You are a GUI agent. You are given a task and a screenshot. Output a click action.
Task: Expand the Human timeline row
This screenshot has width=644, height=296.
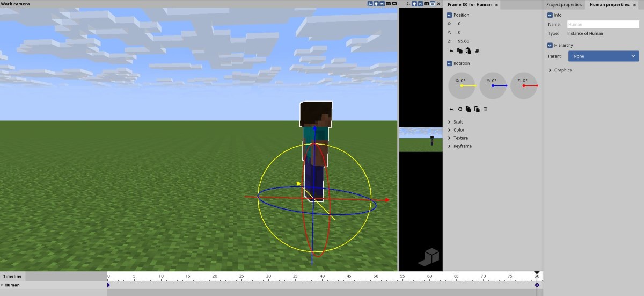pos(2,285)
